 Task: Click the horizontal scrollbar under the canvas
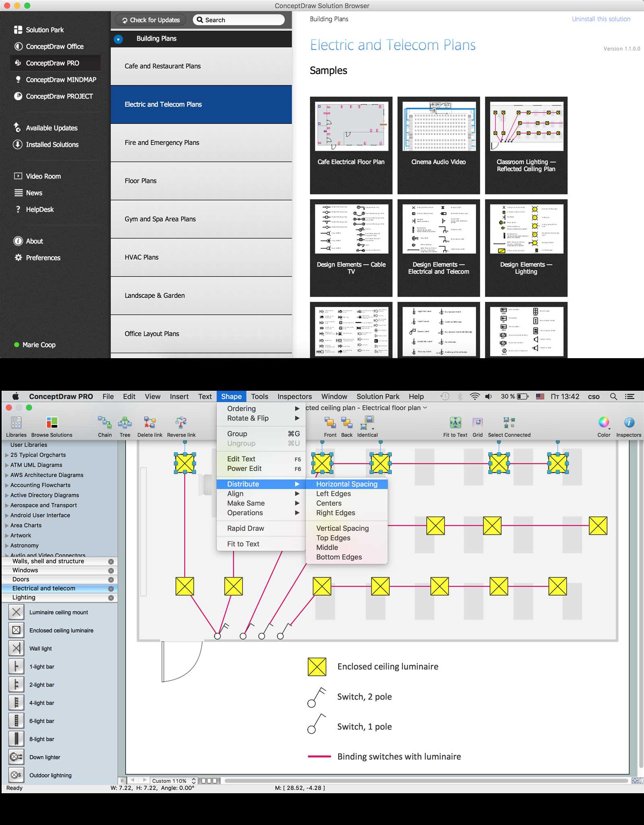click(x=427, y=781)
